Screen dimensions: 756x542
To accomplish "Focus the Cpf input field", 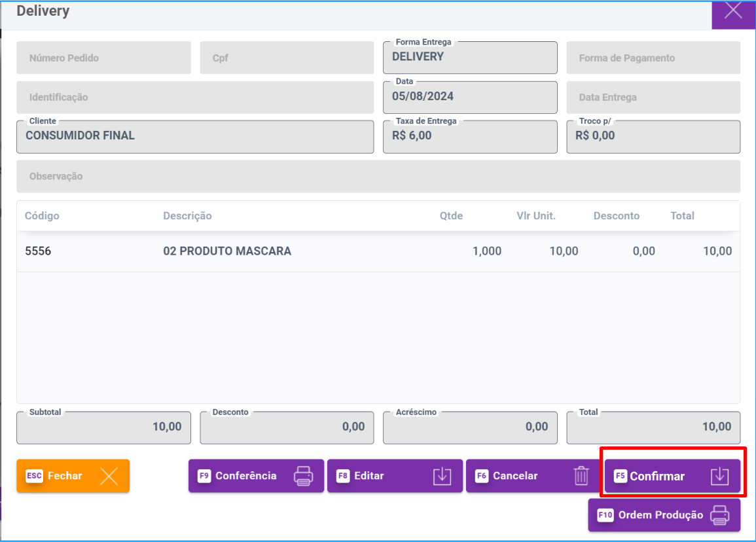I will coord(287,58).
